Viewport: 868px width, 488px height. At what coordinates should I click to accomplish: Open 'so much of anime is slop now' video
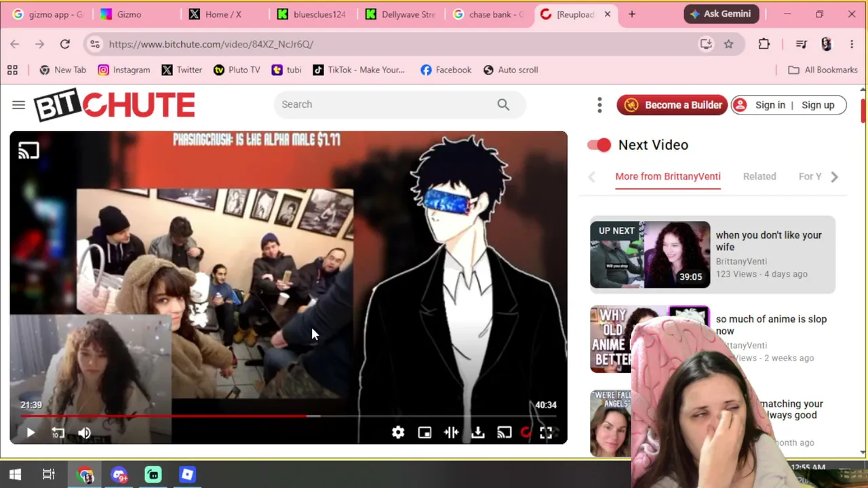[771, 325]
